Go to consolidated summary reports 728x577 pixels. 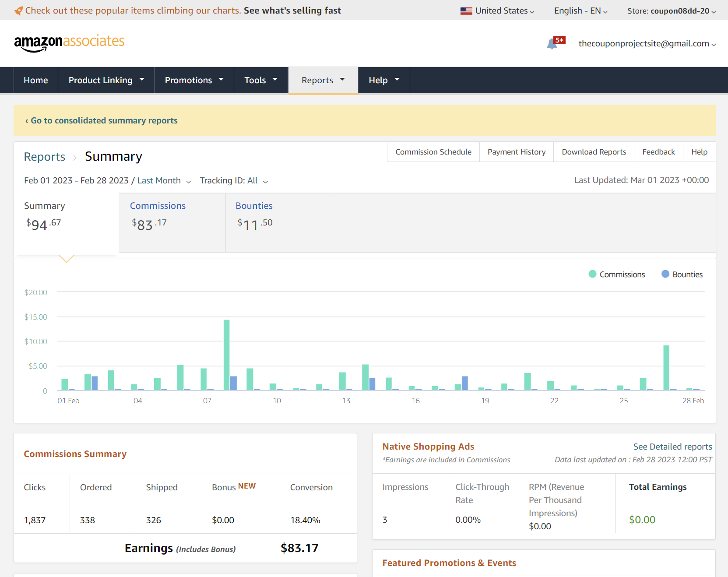[102, 120]
